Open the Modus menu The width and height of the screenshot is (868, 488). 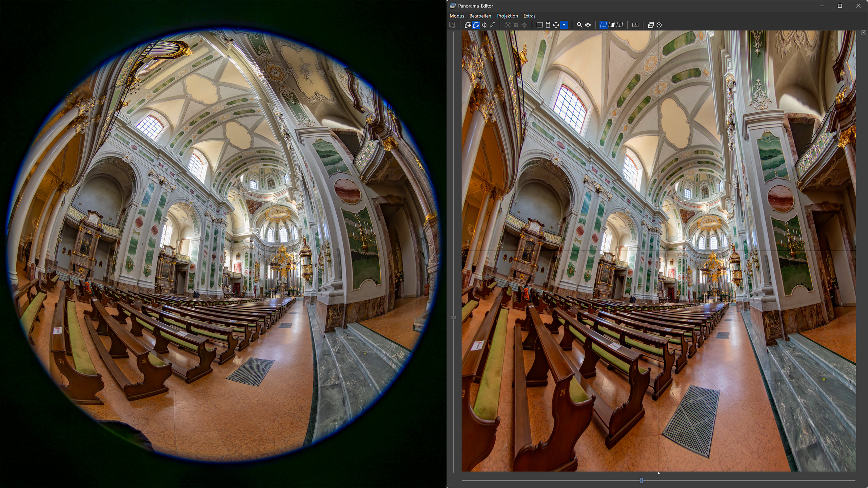456,16
